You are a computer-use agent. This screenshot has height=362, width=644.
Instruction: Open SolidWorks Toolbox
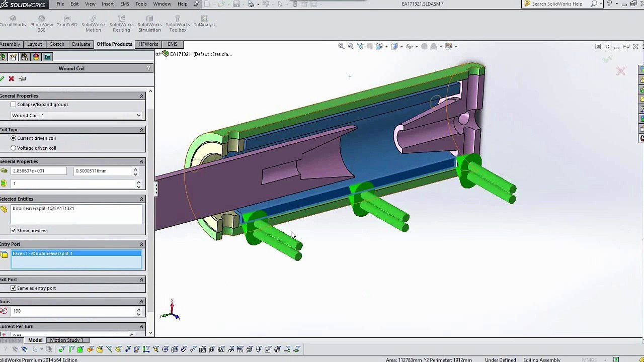(x=178, y=24)
